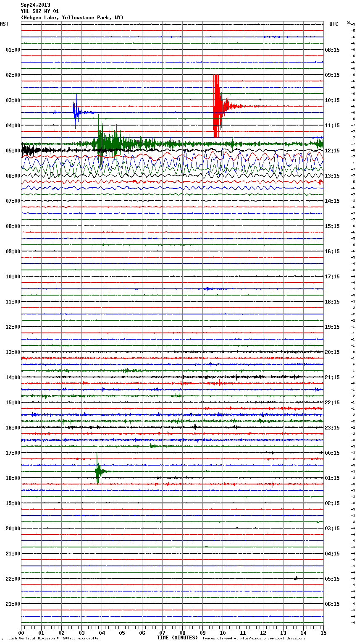Select the 07:00 MST time label
The width and height of the screenshot is (357, 644).
click(13, 201)
